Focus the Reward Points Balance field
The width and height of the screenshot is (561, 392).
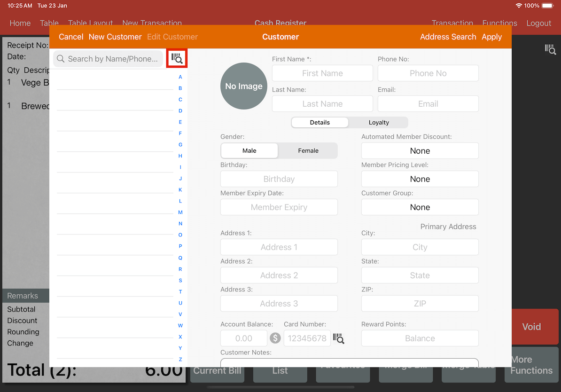tap(420, 338)
